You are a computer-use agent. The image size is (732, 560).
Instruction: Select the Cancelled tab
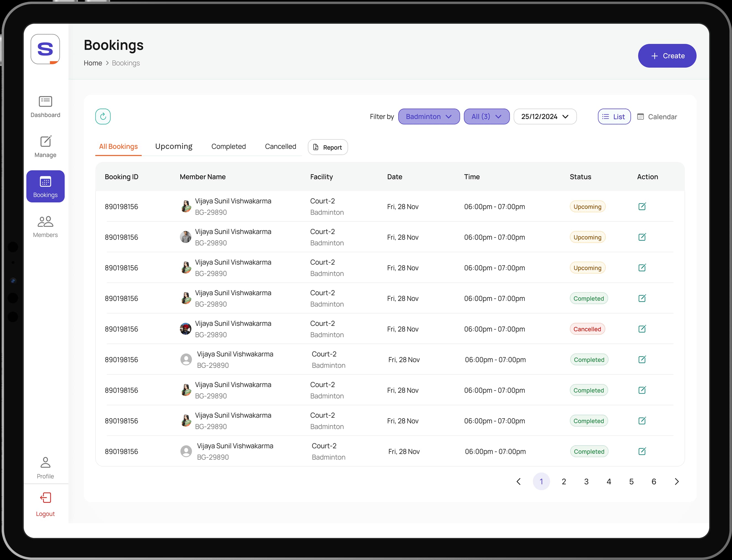[280, 146]
